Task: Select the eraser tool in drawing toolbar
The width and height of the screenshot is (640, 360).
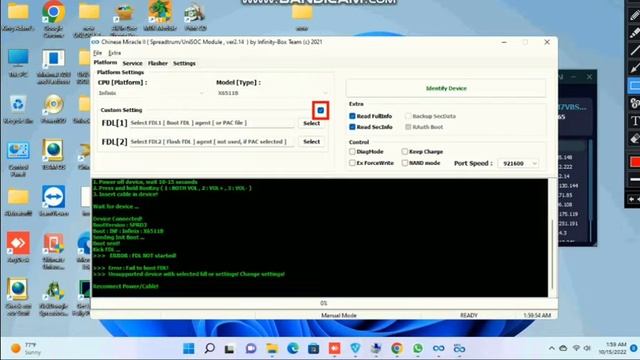Action: (634, 139)
